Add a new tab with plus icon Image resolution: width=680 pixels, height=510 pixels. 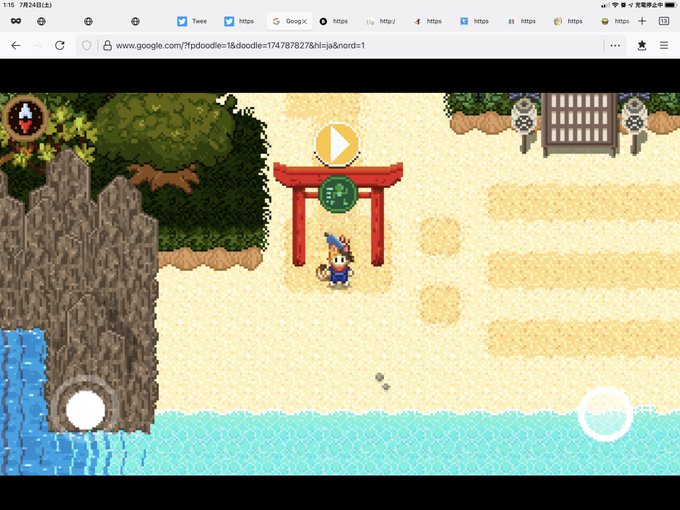[642, 21]
